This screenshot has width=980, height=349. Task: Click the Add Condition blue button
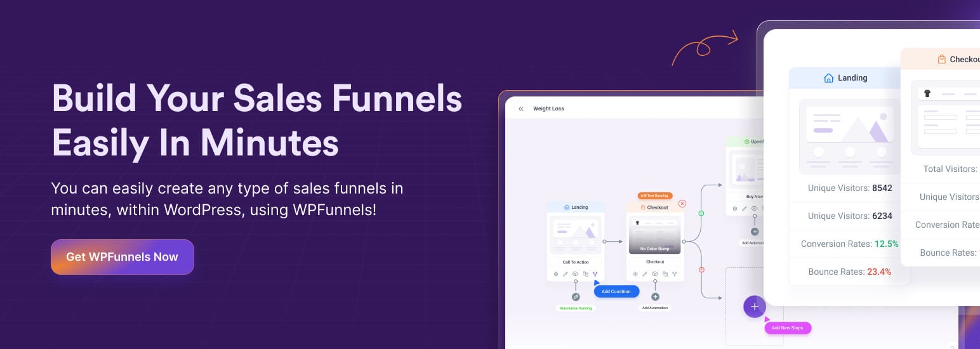tap(616, 291)
